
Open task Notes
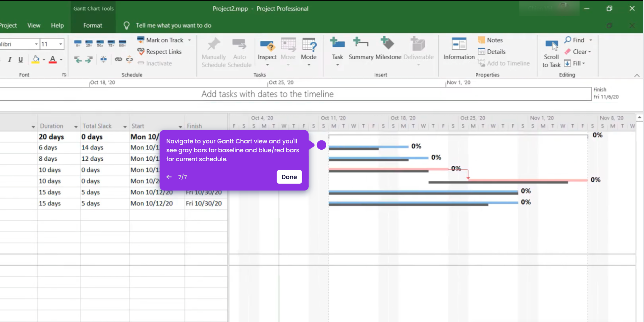click(490, 40)
